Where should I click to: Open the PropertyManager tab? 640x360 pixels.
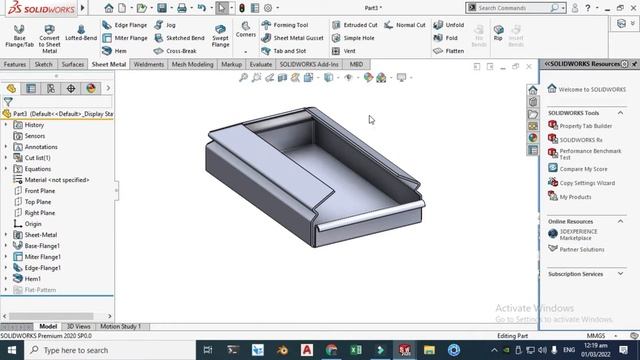[31, 88]
